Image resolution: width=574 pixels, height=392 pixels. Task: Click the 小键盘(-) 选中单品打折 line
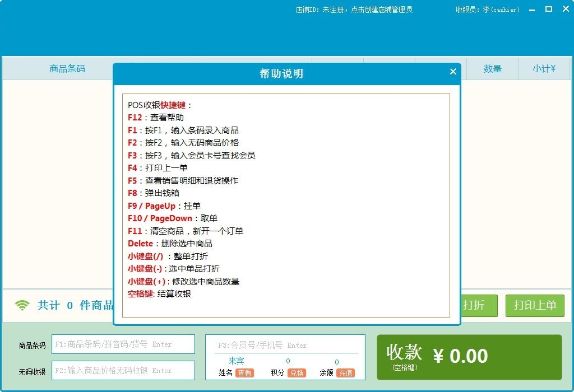pyautogui.click(x=174, y=269)
